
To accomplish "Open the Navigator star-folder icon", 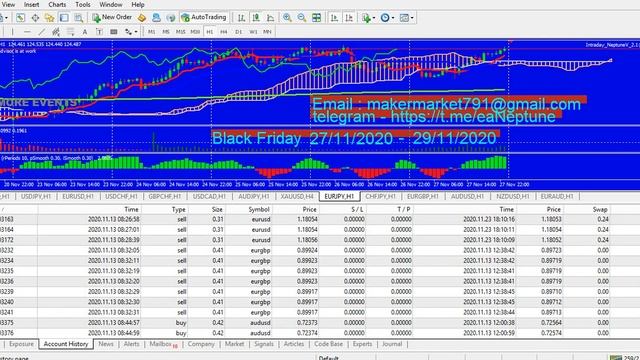I will coord(49,18).
